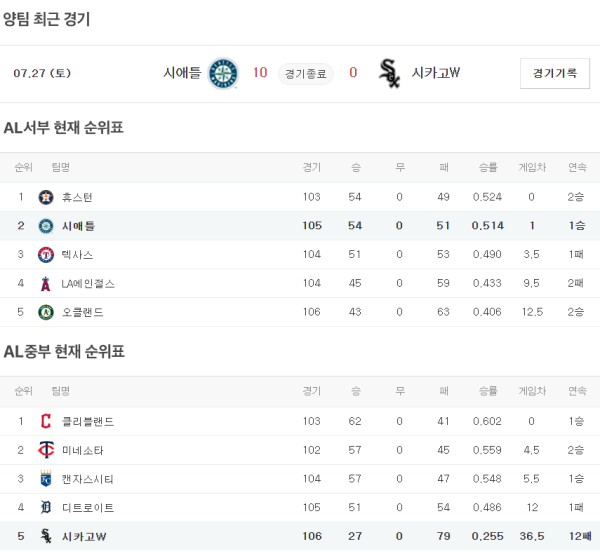Click the Oakland Athletics team logo
Image resolution: width=600 pixels, height=556 pixels.
click(45, 313)
